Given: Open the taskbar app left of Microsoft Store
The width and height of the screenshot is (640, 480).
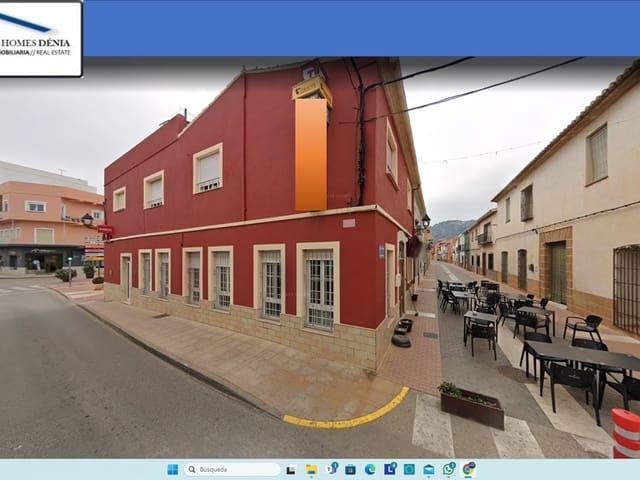Looking at the screenshot, I should (331, 469).
